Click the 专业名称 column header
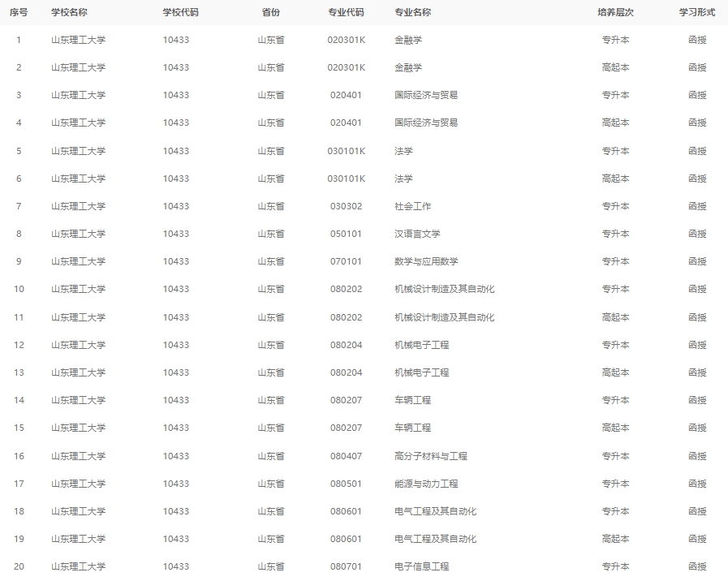The image size is (728, 581). 413,12
